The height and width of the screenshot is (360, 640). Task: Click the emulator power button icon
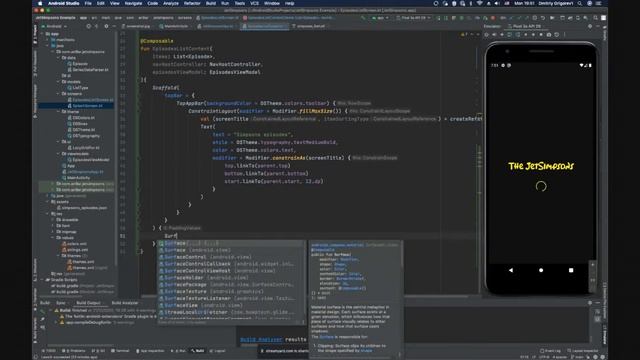click(487, 35)
